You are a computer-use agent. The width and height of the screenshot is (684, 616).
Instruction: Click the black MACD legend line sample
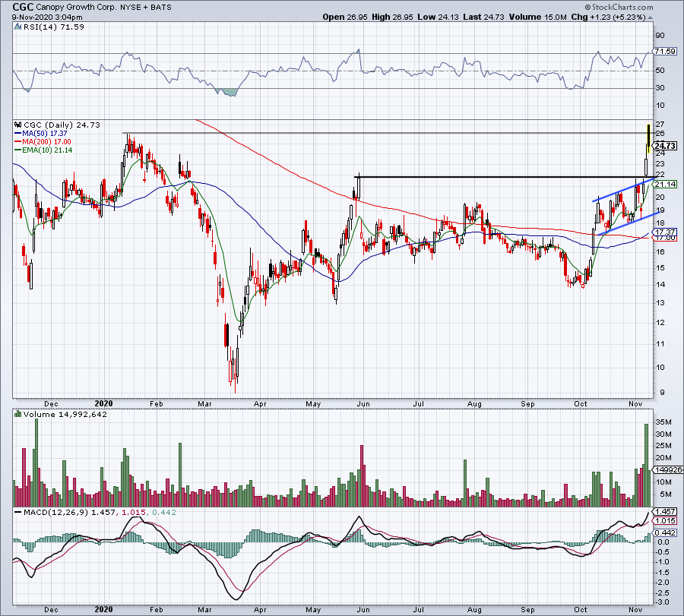(18, 512)
